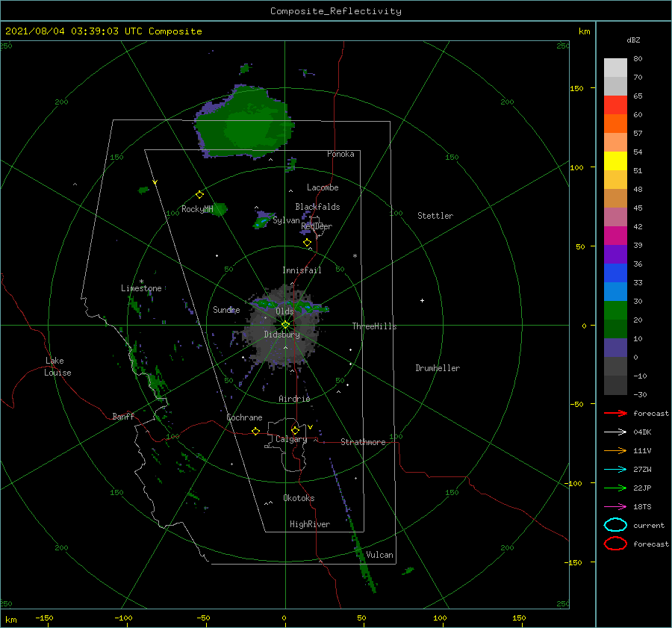Click the Vulcan label
This screenshot has height=628, width=672.
pyautogui.click(x=380, y=555)
